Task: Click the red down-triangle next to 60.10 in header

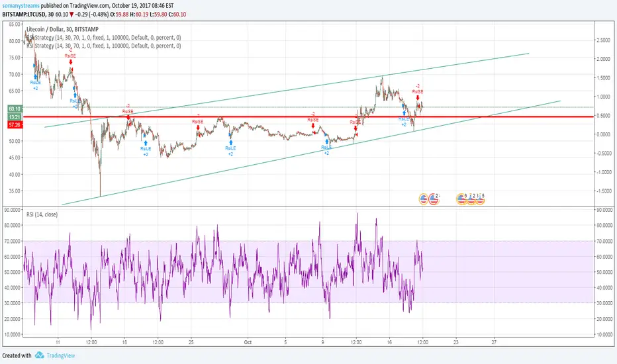Action: [x=71, y=14]
